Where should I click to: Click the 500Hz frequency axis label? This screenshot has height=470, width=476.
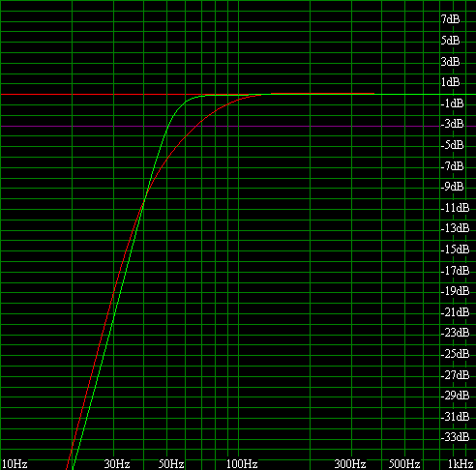point(404,464)
